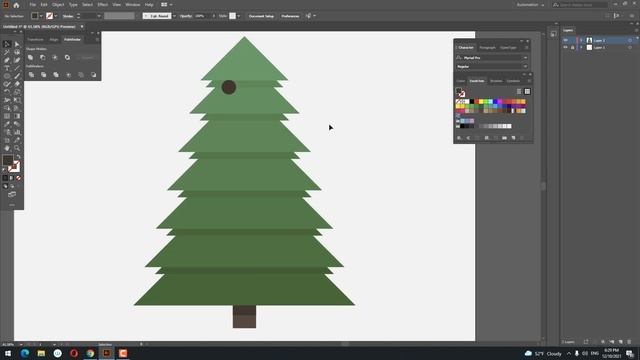Select the Gradient tool
Viewport: 640px width, 360px height.
pyautogui.click(x=17, y=116)
